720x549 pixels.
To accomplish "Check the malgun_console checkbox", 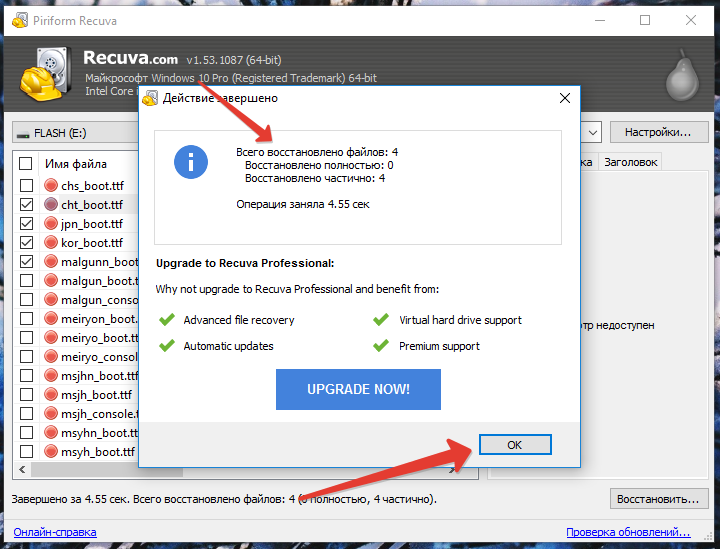I will [27, 299].
